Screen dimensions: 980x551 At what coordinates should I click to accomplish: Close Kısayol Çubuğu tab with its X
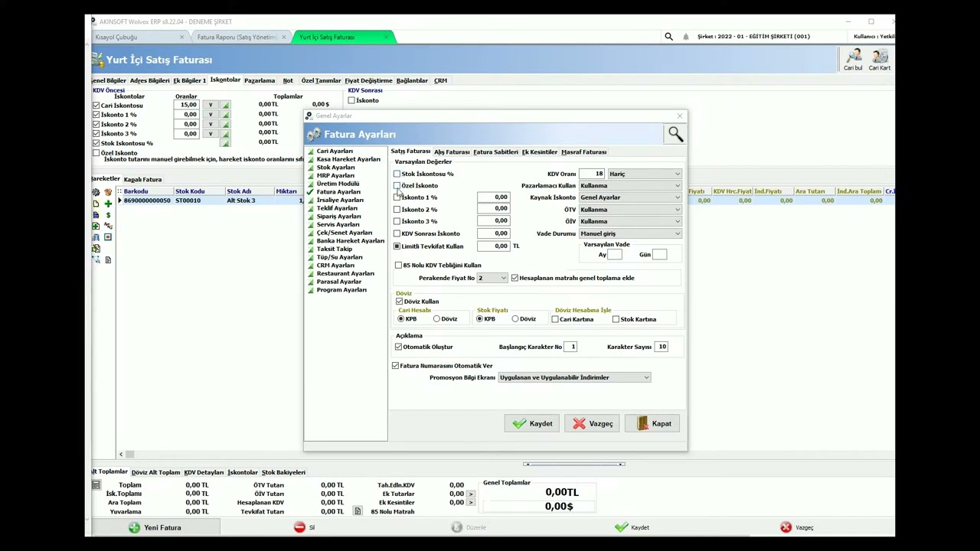[181, 37]
